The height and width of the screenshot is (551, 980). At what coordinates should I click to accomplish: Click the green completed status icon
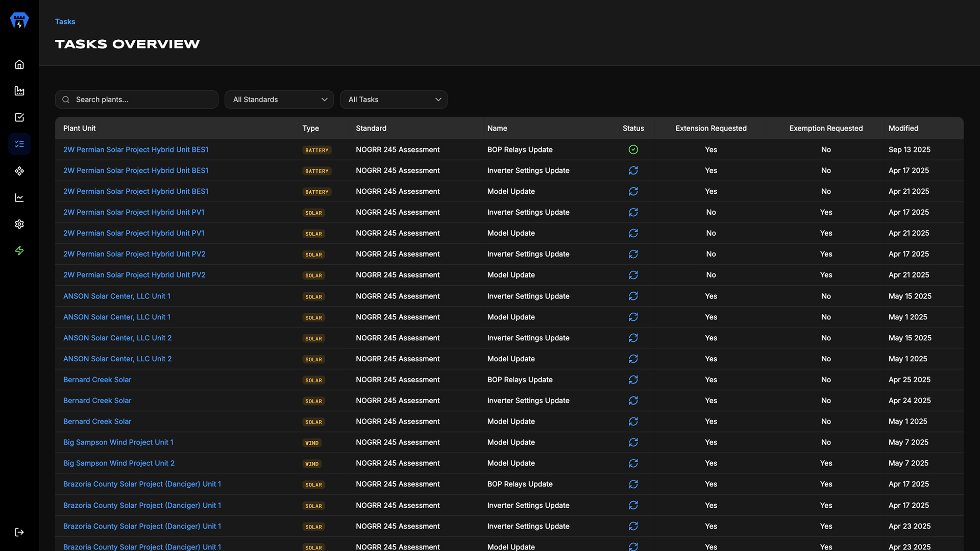click(x=633, y=149)
